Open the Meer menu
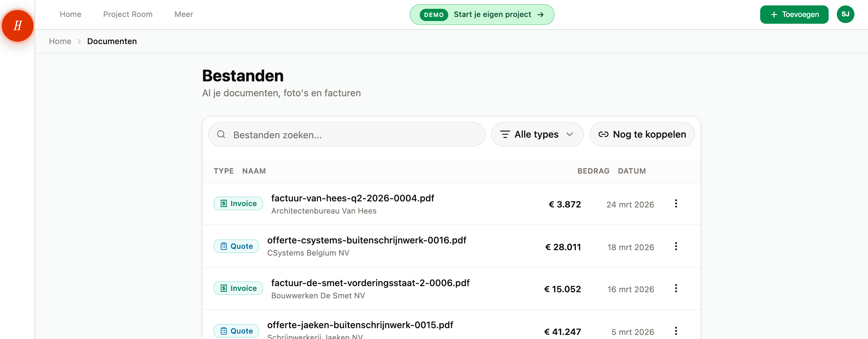This screenshot has width=868, height=339. (x=183, y=14)
